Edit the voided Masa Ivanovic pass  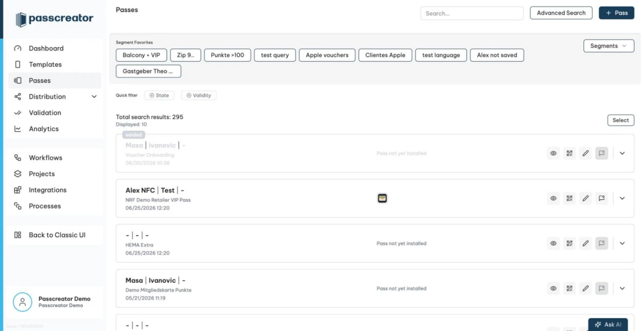click(x=586, y=153)
